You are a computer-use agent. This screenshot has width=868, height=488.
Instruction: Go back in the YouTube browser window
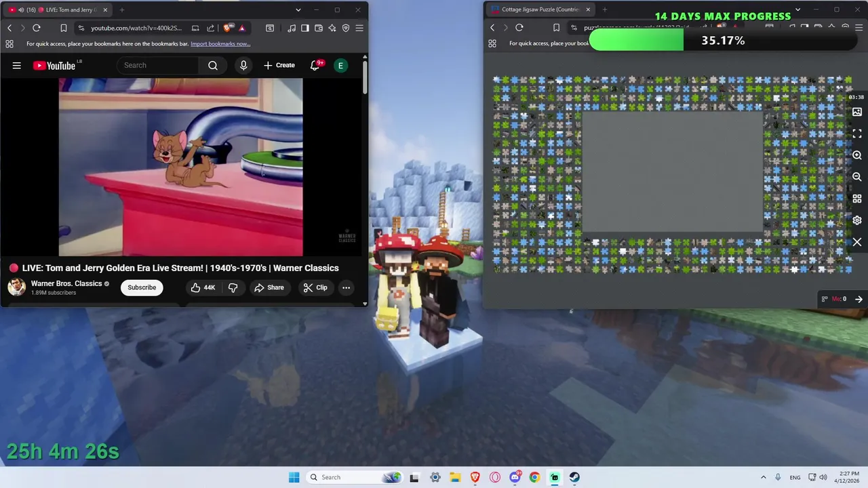[x=9, y=28]
